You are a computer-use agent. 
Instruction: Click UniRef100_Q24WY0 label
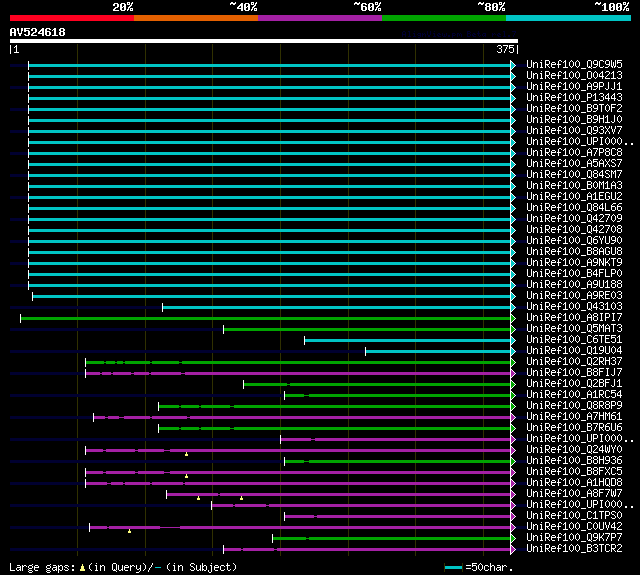pos(574,450)
